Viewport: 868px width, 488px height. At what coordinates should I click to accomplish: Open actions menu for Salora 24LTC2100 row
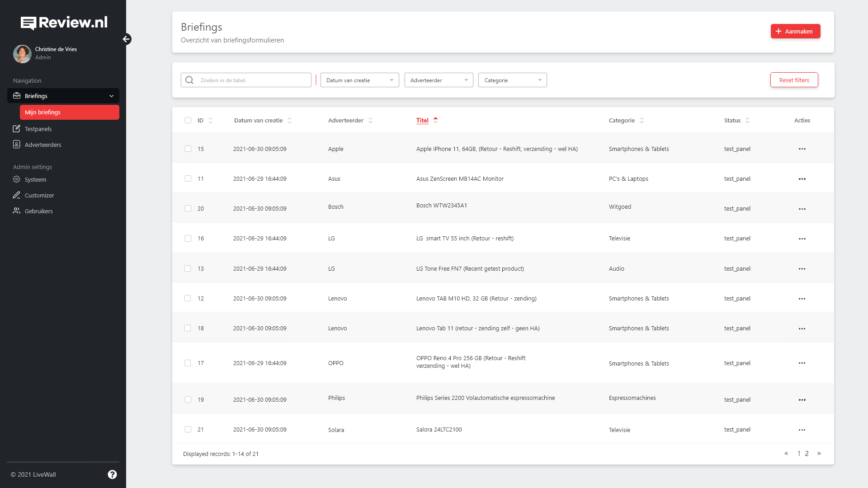tap(802, 430)
